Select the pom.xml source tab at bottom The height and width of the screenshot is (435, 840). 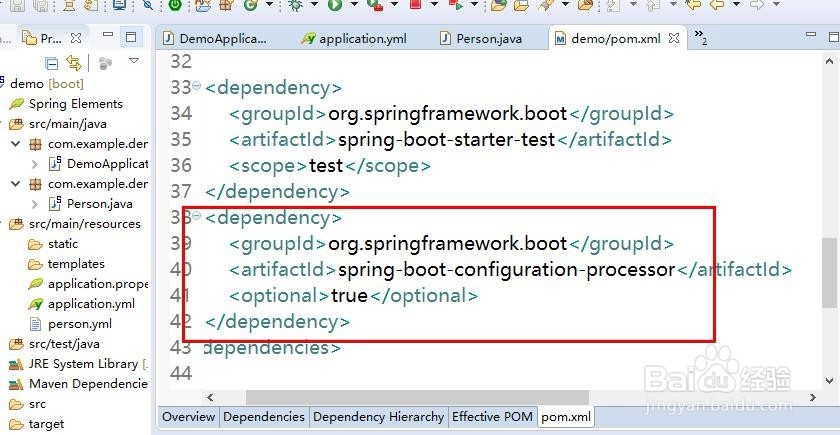(566, 417)
